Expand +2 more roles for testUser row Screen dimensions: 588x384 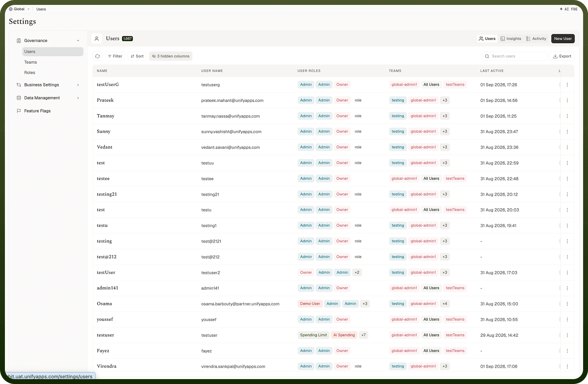[x=357, y=273]
